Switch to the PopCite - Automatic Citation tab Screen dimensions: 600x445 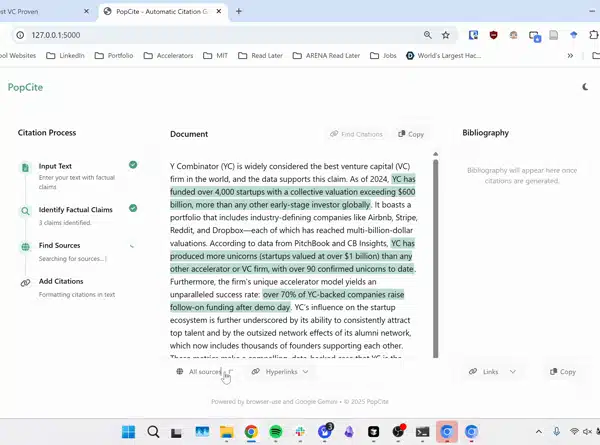(x=161, y=11)
